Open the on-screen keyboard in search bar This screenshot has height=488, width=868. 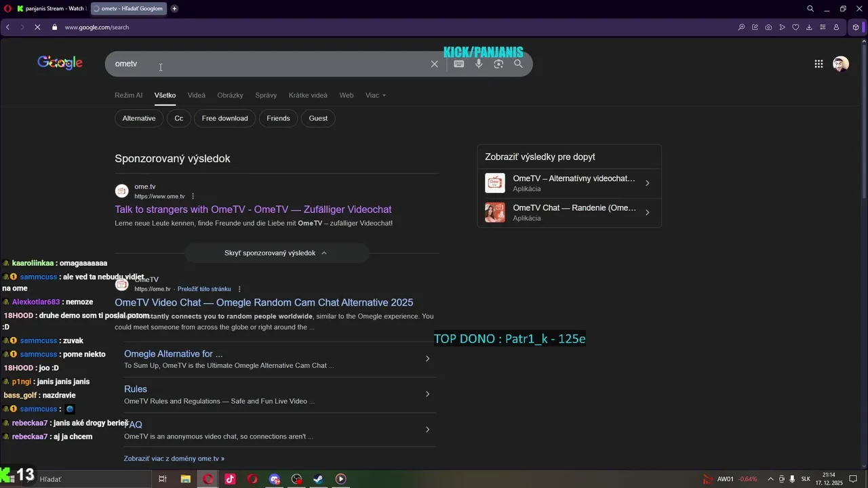tap(459, 64)
